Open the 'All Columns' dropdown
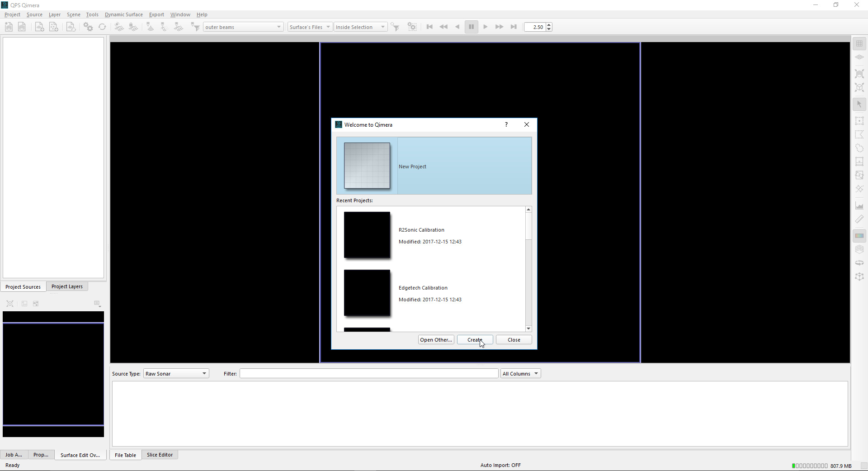Viewport: 868px width, 471px height. tap(520, 374)
